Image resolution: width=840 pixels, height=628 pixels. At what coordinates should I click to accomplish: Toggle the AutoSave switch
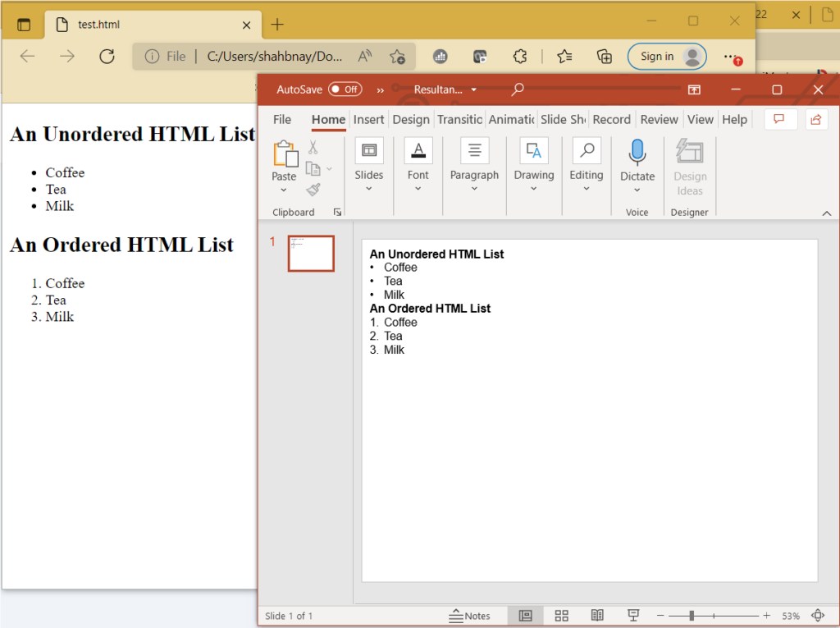pyautogui.click(x=345, y=89)
